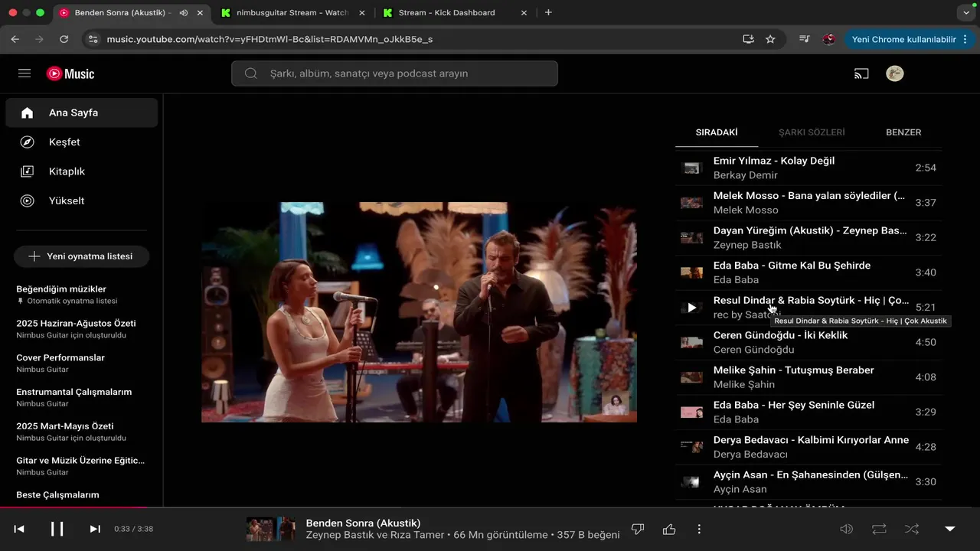Play Melek Mosso - Bana yalan söylediler
980x551 pixels.
pos(808,203)
